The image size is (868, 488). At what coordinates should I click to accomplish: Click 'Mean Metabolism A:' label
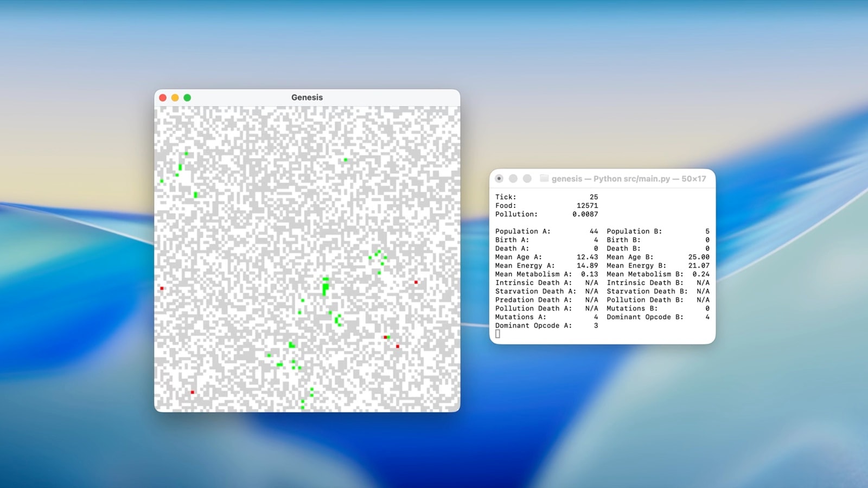click(533, 274)
